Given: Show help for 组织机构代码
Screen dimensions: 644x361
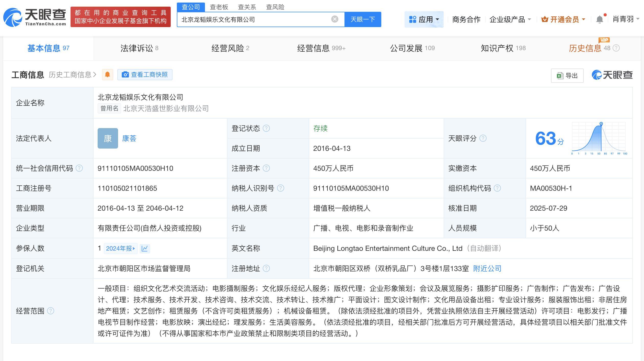Looking at the screenshot, I should pos(497,188).
